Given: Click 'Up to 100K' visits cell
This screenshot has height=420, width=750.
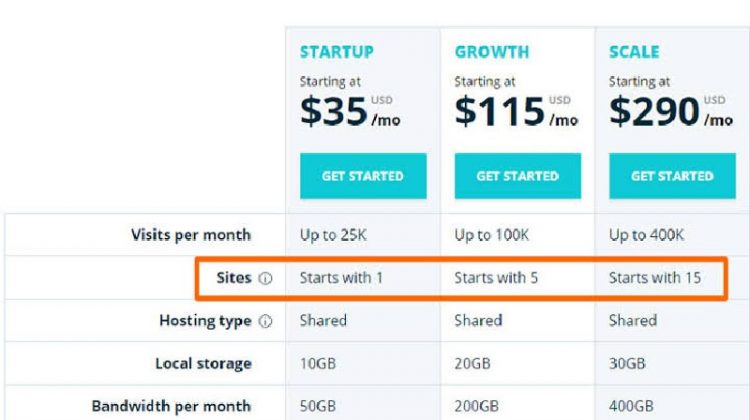Looking at the screenshot, I should pyautogui.click(x=492, y=235).
